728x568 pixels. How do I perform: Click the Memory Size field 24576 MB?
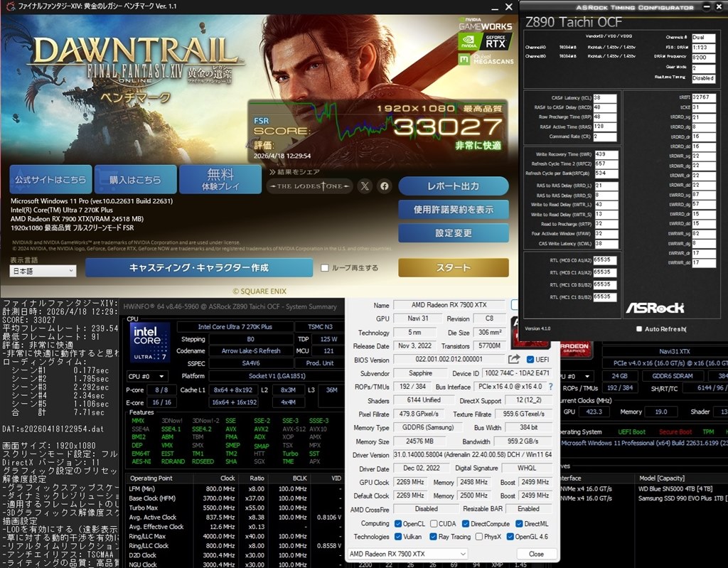coord(419,441)
